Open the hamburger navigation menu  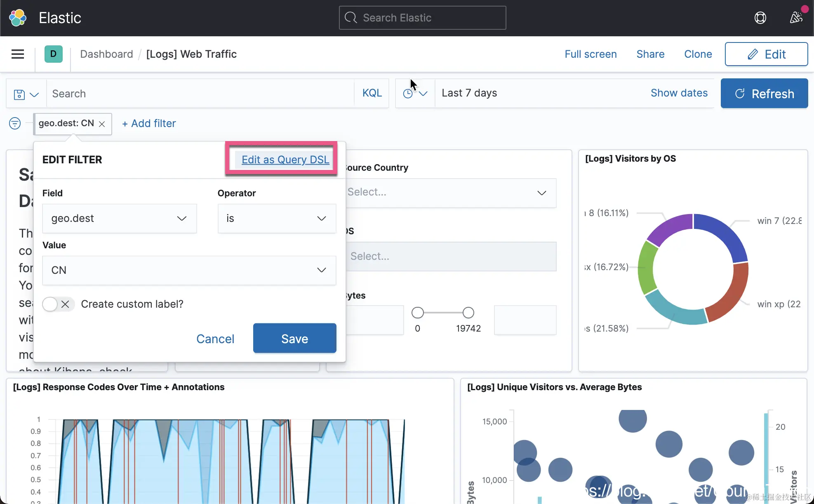[x=18, y=54]
